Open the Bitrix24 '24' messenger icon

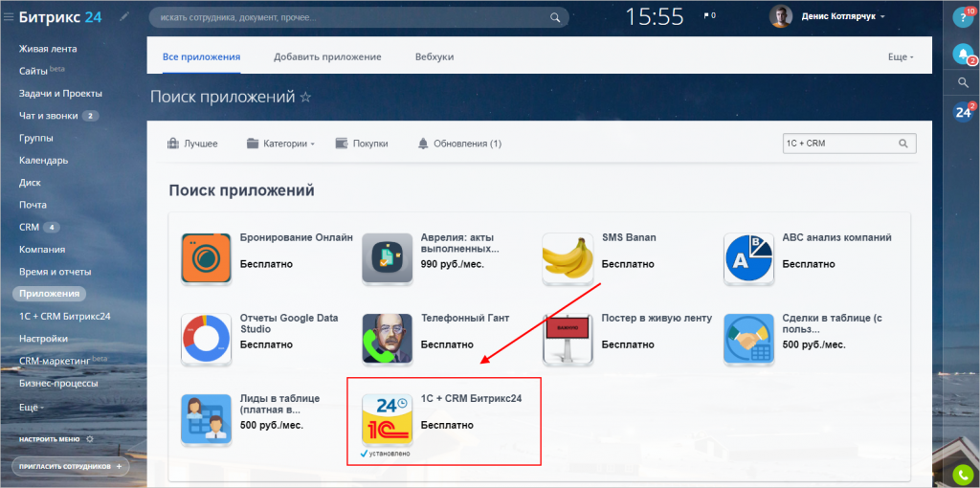tap(963, 112)
